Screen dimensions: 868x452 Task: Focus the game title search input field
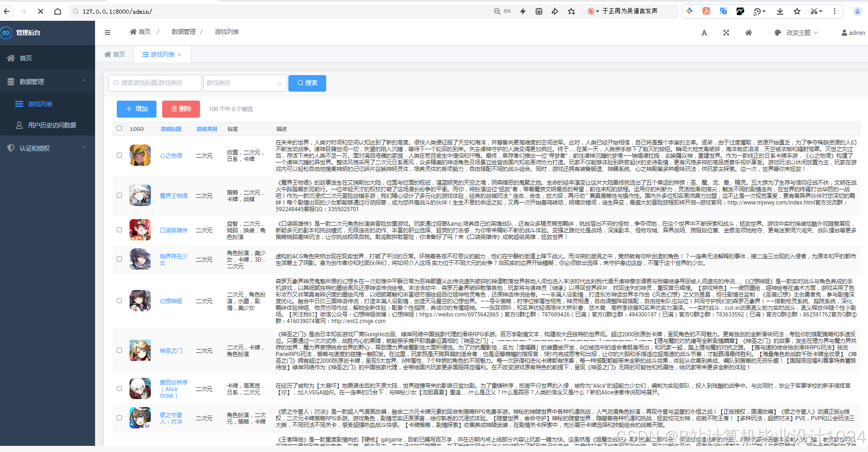point(155,83)
